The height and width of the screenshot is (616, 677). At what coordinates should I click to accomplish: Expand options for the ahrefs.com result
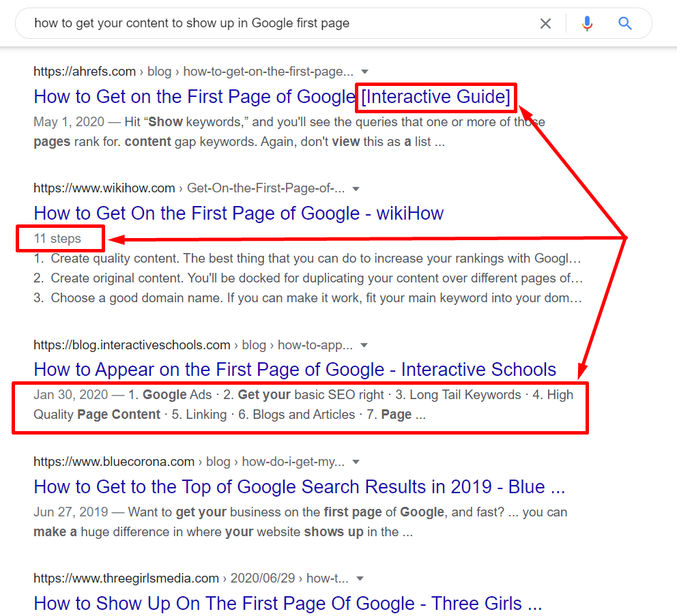[365, 71]
